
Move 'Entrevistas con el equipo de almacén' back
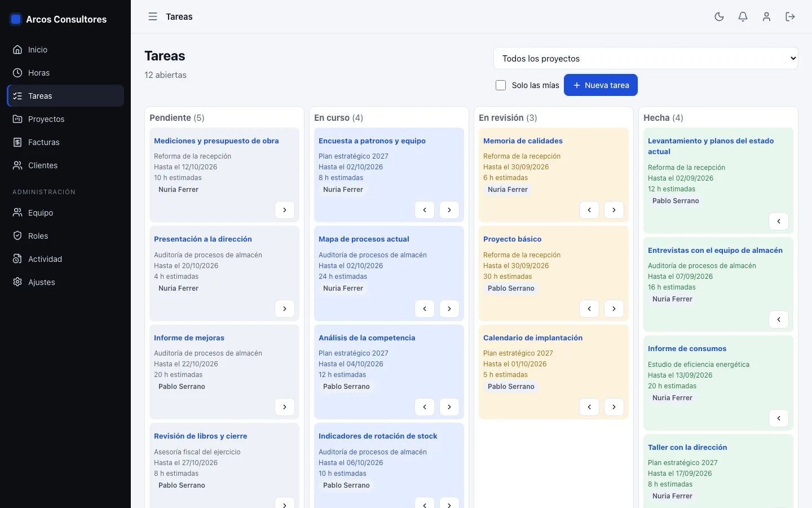[779, 319]
